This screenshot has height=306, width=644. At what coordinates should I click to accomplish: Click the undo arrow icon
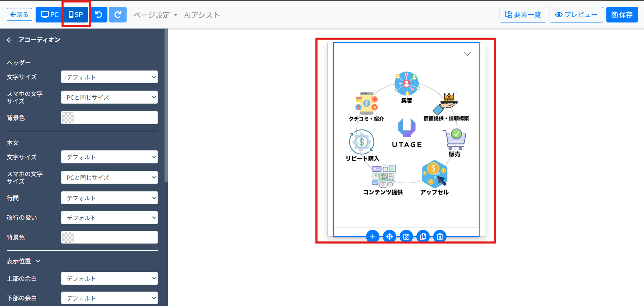pyautogui.click(x=99, y=14)
